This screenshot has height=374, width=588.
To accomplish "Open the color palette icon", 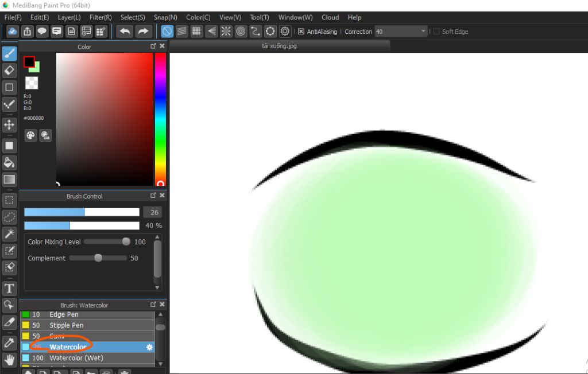I will (31, 135).
